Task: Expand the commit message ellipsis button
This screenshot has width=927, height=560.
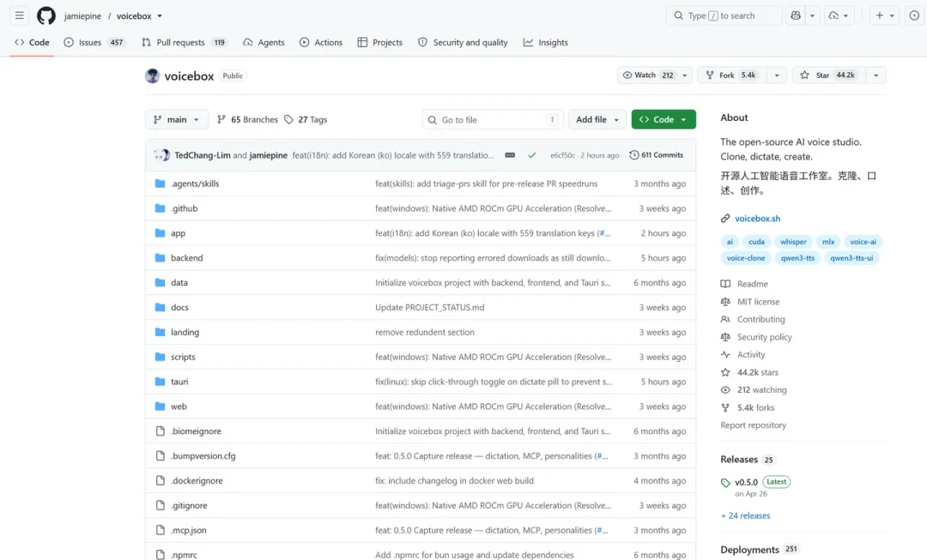Action: click(x=510, y=155)
